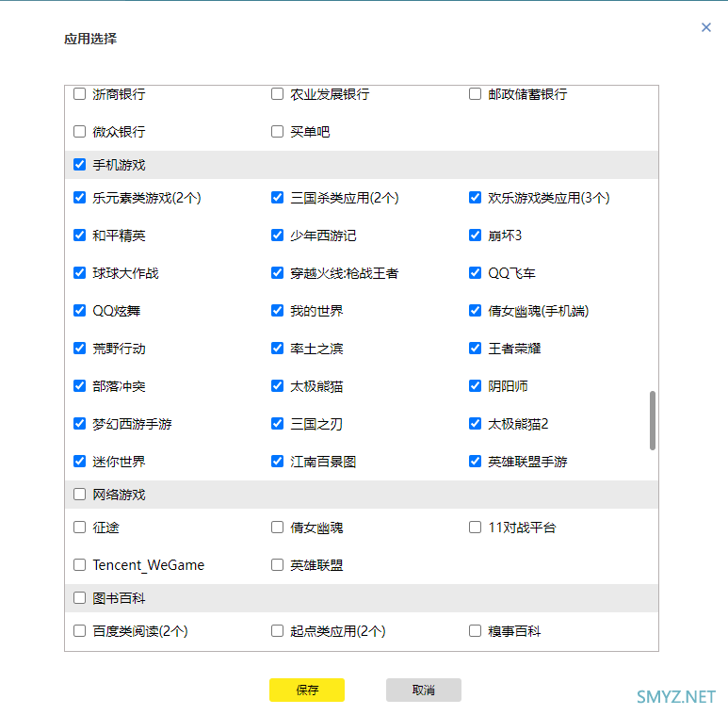Uncheck the 部落冲突 checkbox

(79, 386)
